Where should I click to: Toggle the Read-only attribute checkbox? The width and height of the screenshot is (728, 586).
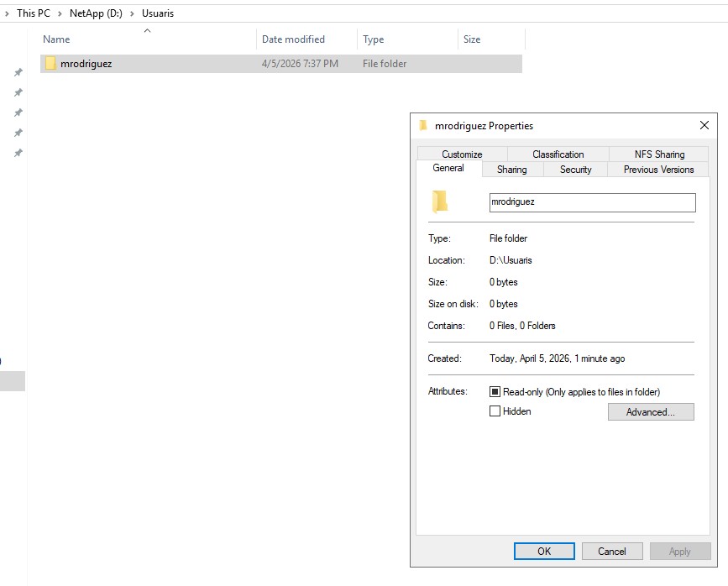point(495,392)
